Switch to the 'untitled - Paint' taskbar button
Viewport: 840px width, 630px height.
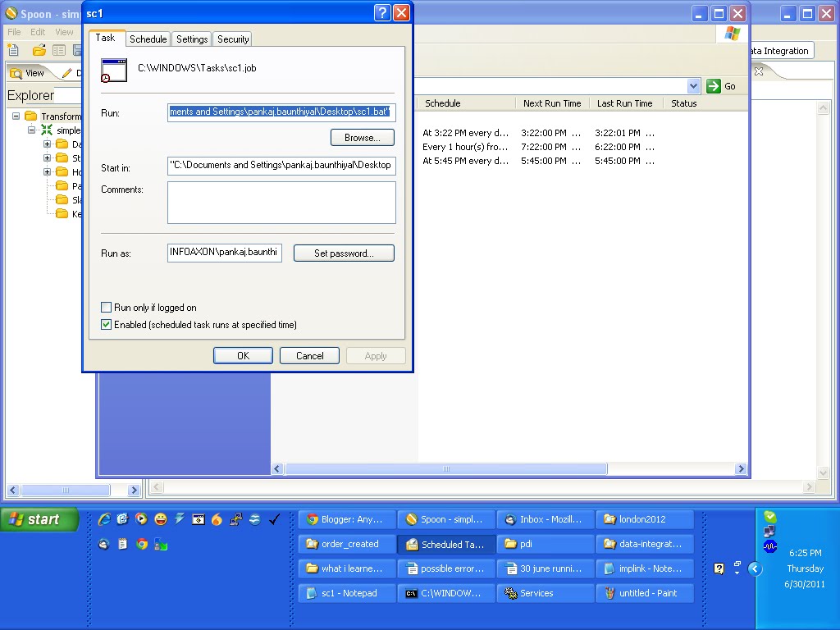645,592
